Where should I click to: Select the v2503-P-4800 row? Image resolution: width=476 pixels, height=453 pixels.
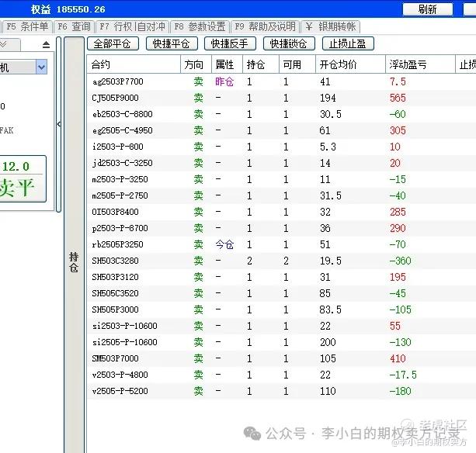281,375
